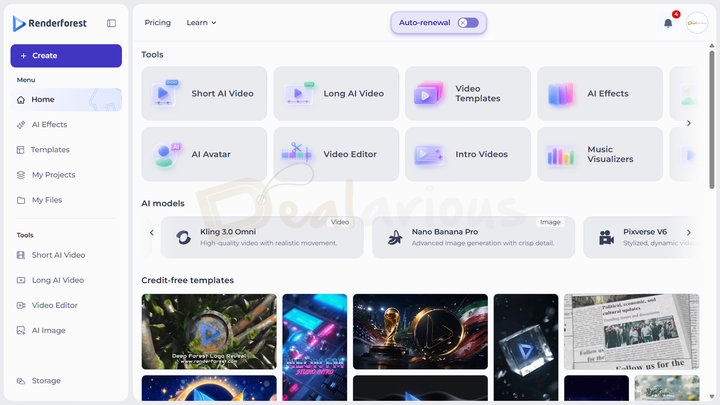Screen dimensions: 720x405
Task: Click the AI Image sidebar icon
Action: tap(21, 331)
